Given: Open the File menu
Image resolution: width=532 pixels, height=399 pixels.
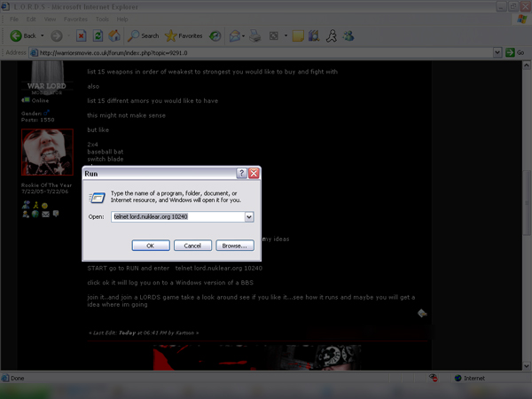Looking at the screenshot, I should [13, 19].
